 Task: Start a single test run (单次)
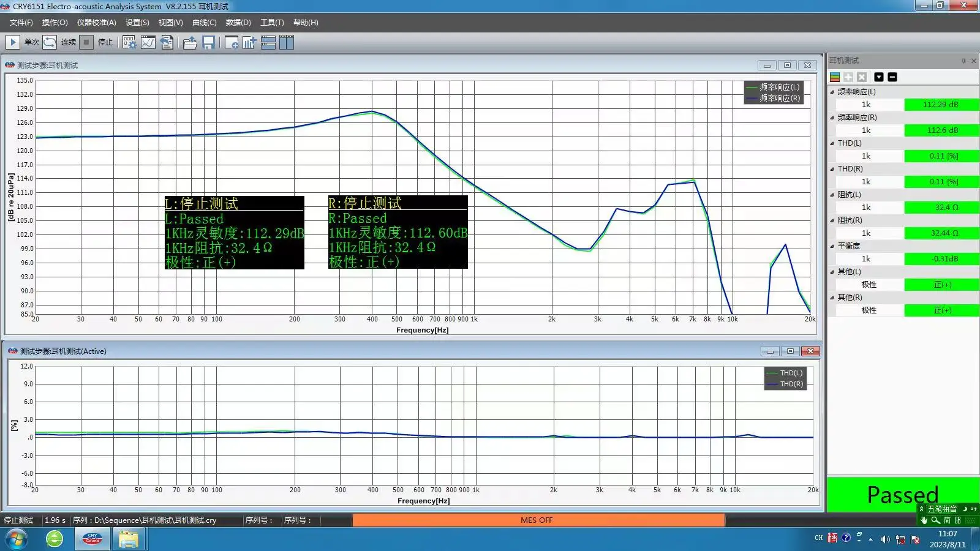(x=13, y=42)
